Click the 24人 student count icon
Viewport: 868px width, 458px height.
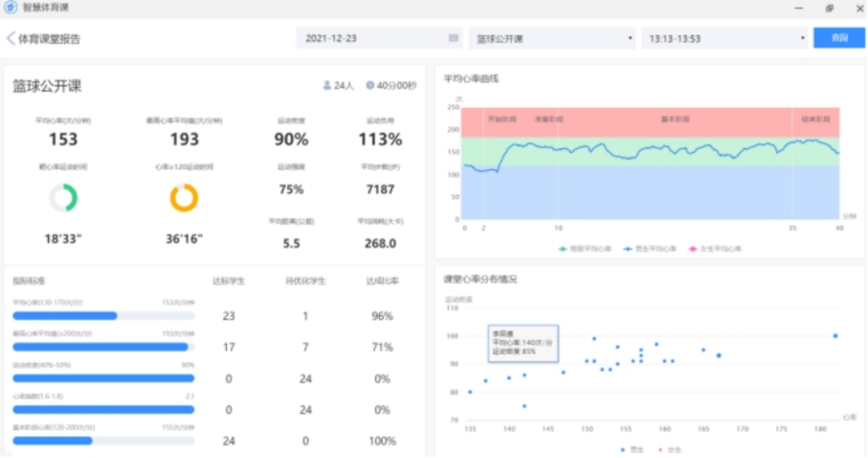328,85
